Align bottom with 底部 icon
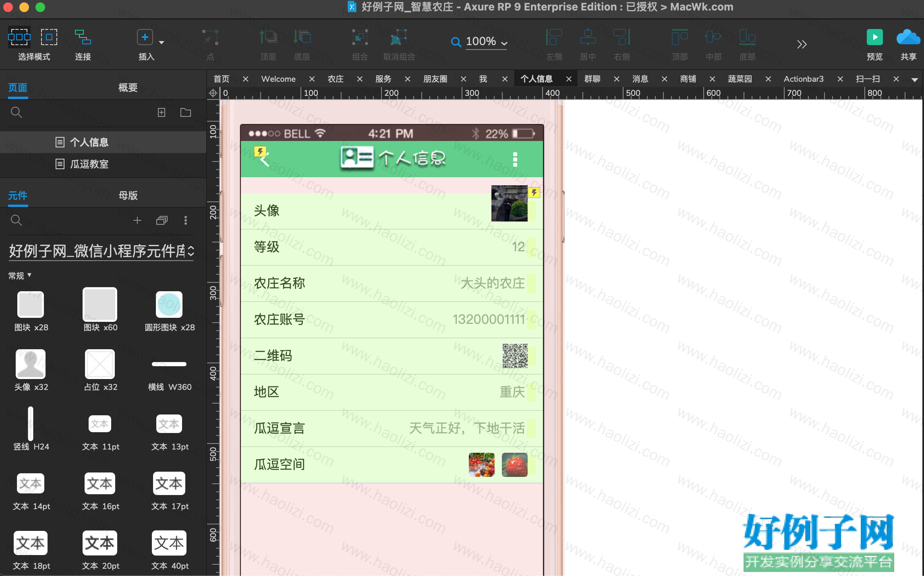Image resolution: width=924 pixels, height=576 pixels. tap(747, 37)
